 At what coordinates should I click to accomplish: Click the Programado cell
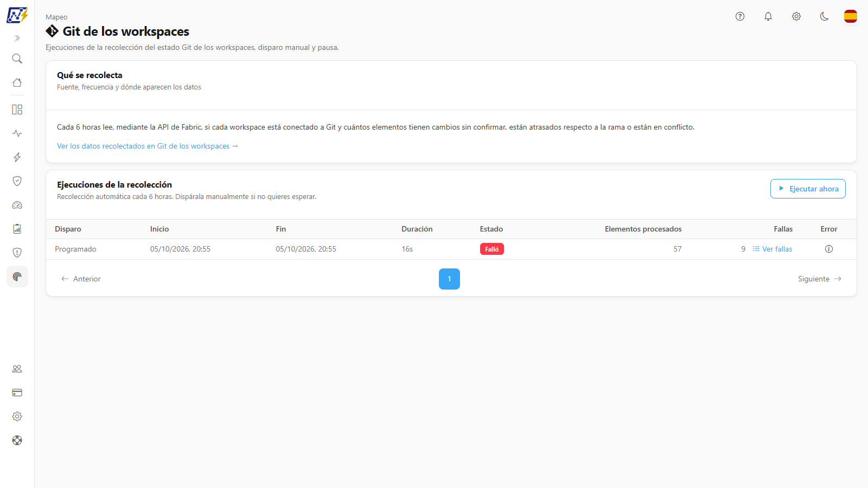(x=75, y=249)
